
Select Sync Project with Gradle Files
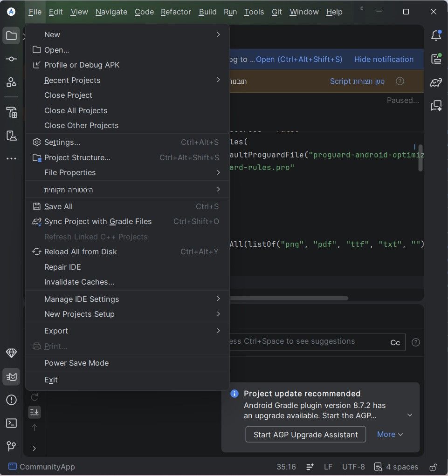tap(127, 222)
